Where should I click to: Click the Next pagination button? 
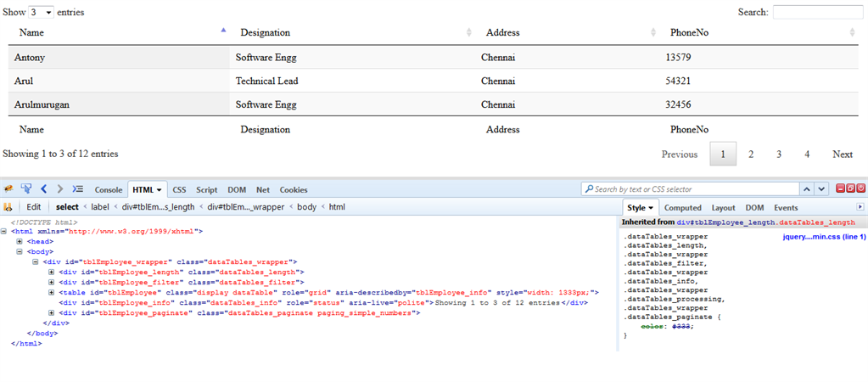[x=843, y=154]
